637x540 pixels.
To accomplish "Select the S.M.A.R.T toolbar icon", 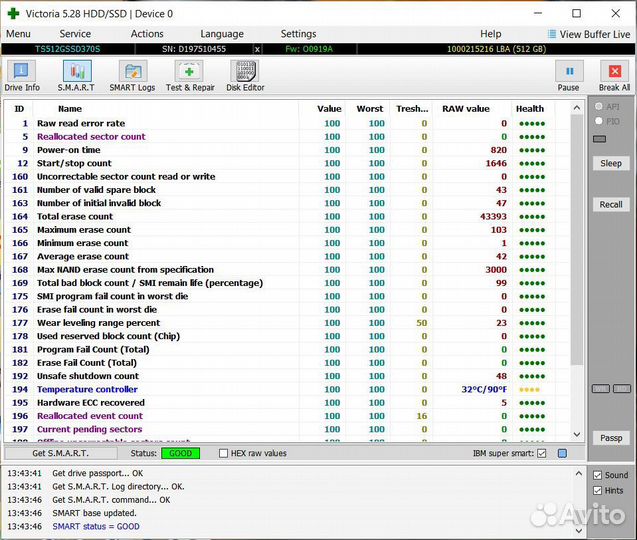I will 77,75.
